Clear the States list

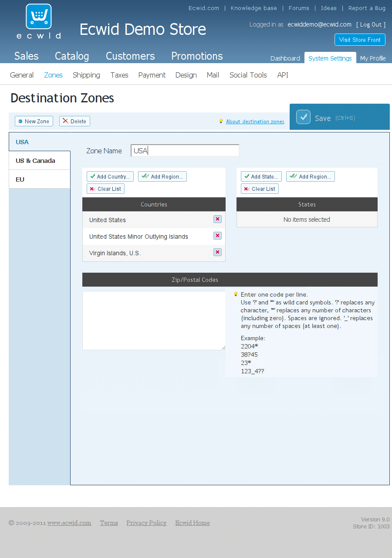tap(260, 189)
